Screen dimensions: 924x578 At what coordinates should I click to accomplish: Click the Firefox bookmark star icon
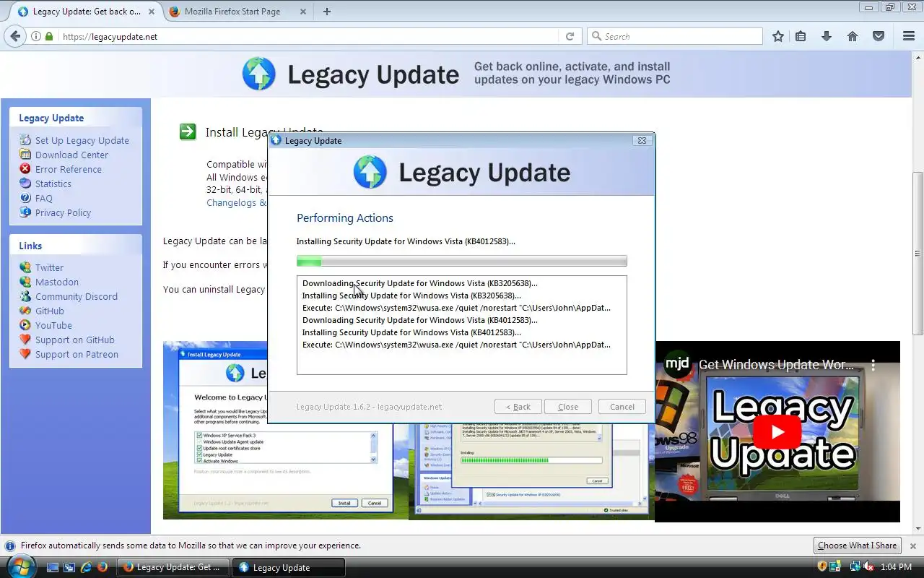click(x=778, y=36)
